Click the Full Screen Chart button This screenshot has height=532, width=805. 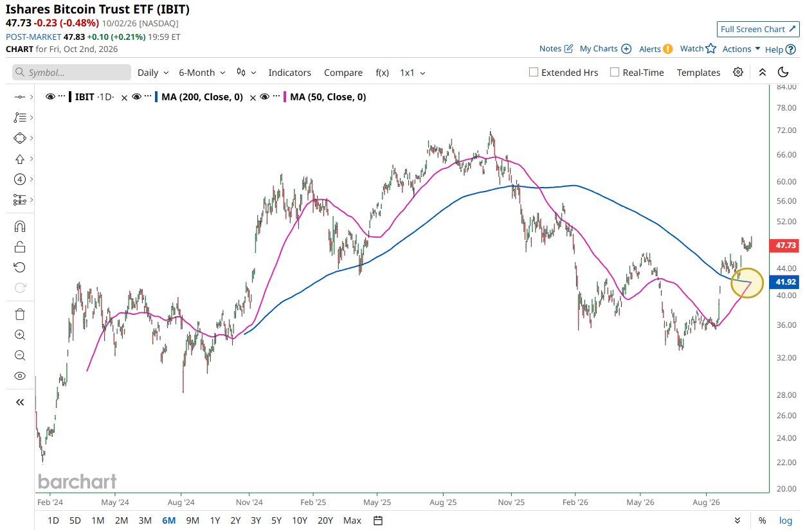tap(758, 29)
